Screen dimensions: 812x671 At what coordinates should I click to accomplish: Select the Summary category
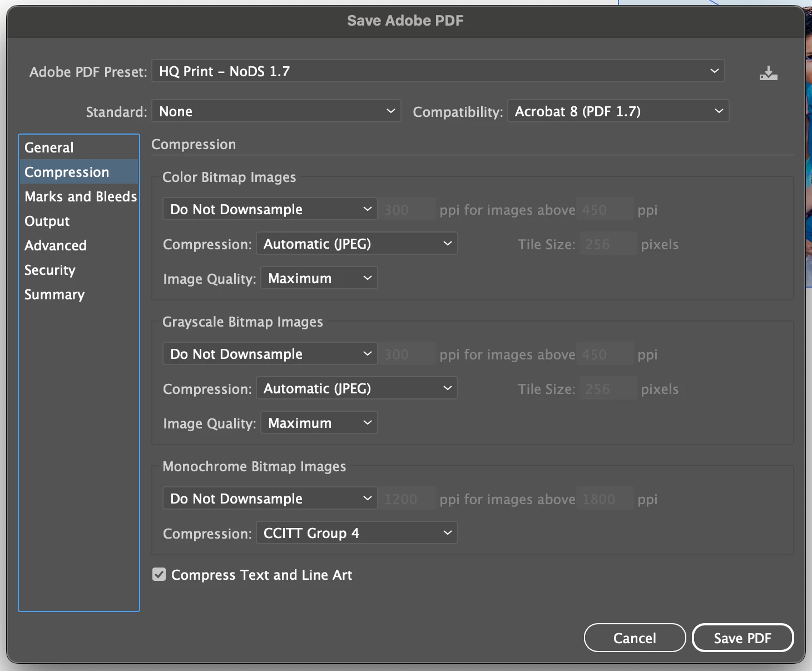click(x=79, y=294)
